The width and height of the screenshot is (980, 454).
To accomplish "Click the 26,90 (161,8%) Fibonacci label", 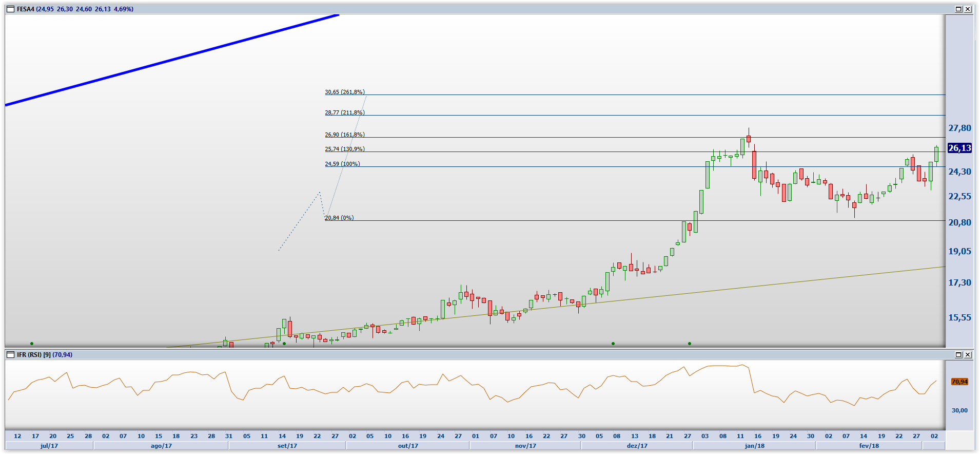I will 344,135.
